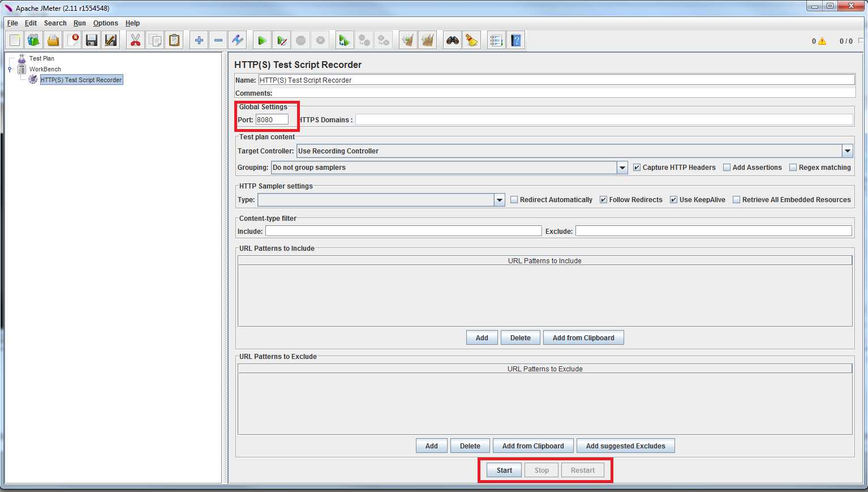Image resolution: width=868 pixels, height=492 pixels.
Task: Enable the Add Assertions checkbox
Action: [x=727, y=168]
